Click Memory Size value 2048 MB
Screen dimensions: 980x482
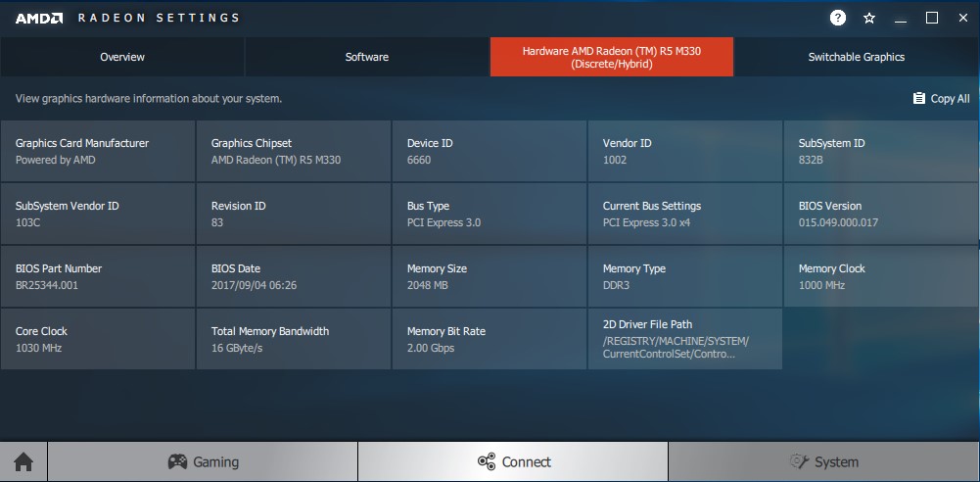point(428,285)
